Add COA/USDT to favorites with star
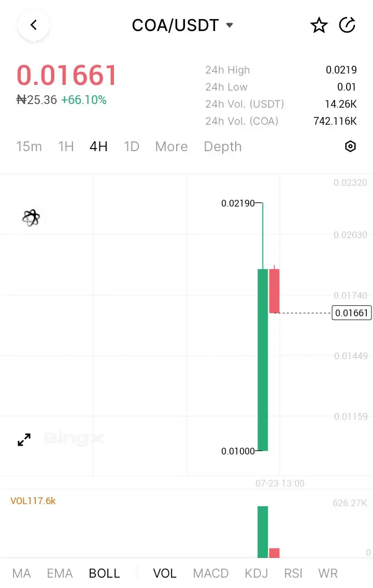Screen dimensions: 373x588 point(319,25)
